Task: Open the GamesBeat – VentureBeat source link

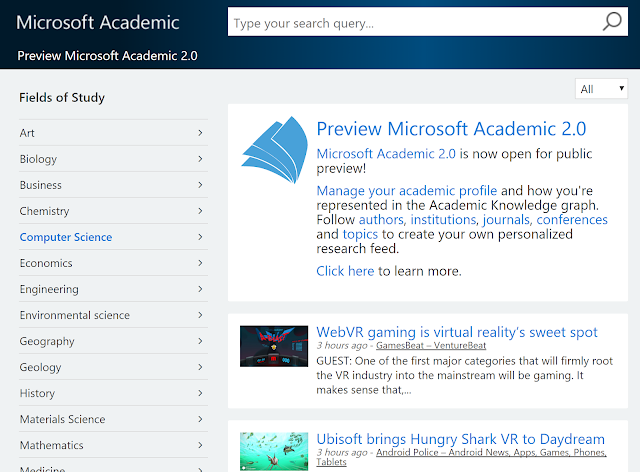Action: [x=431, y=345]
